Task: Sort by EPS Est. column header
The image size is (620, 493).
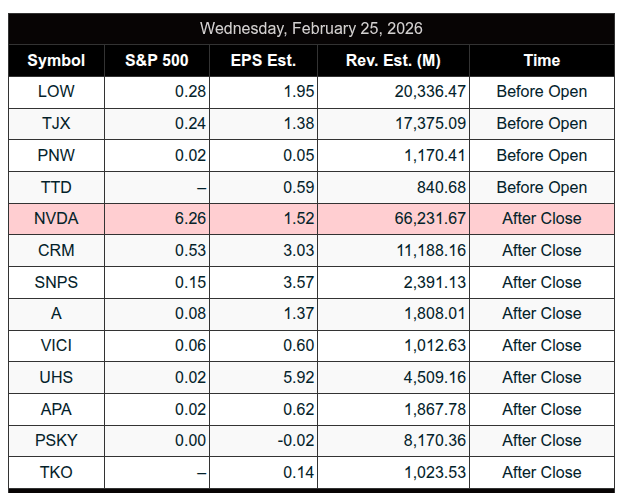Action: (263, 60)
